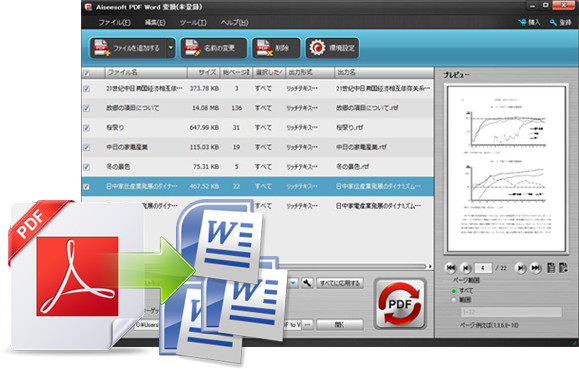
Task: Click the page range input field 1-22
Action: [x=511, y=312]
